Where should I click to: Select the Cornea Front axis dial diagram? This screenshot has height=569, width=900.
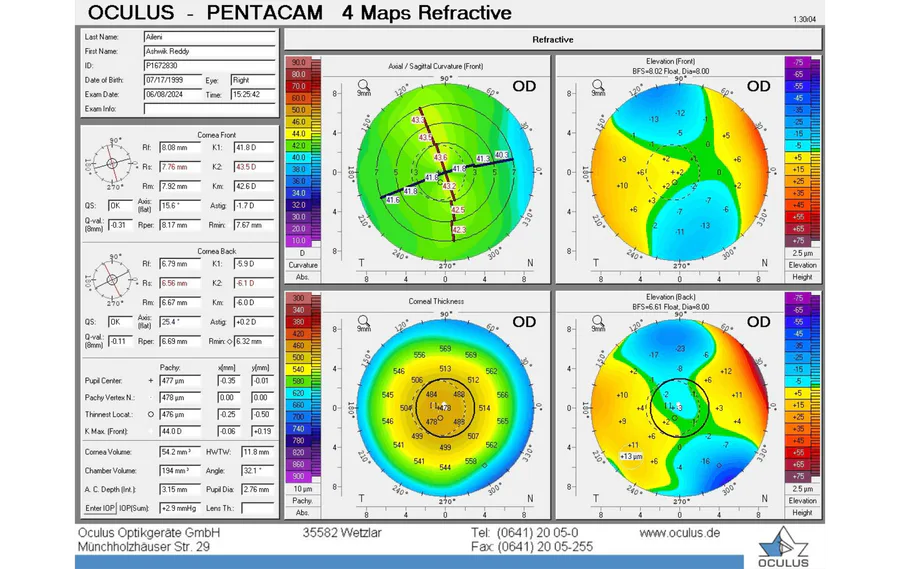click(x=112, y=163)
